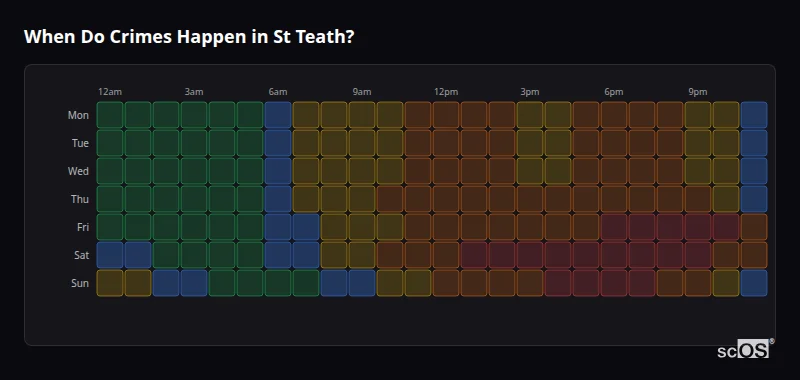Select the '3pm' column header

click(530, 92)
